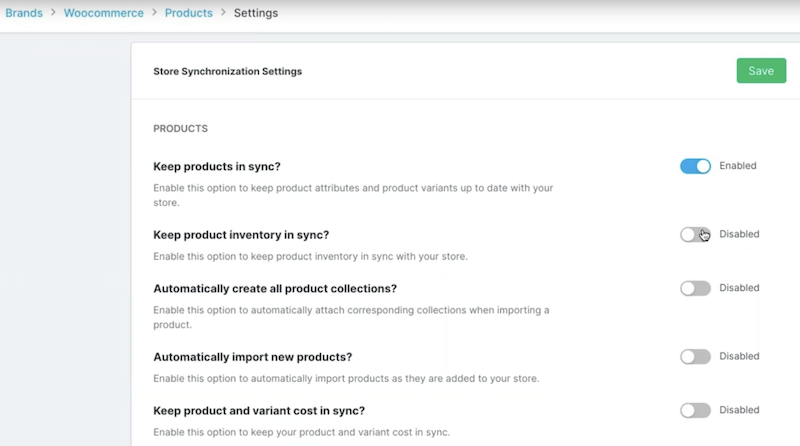Click 'Automatically import new products?' label

253,357
